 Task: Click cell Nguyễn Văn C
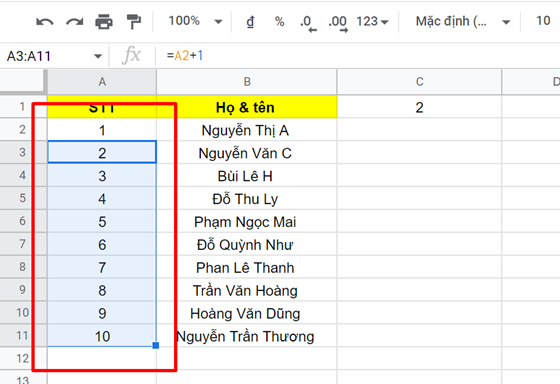click(x=247, y=153)
